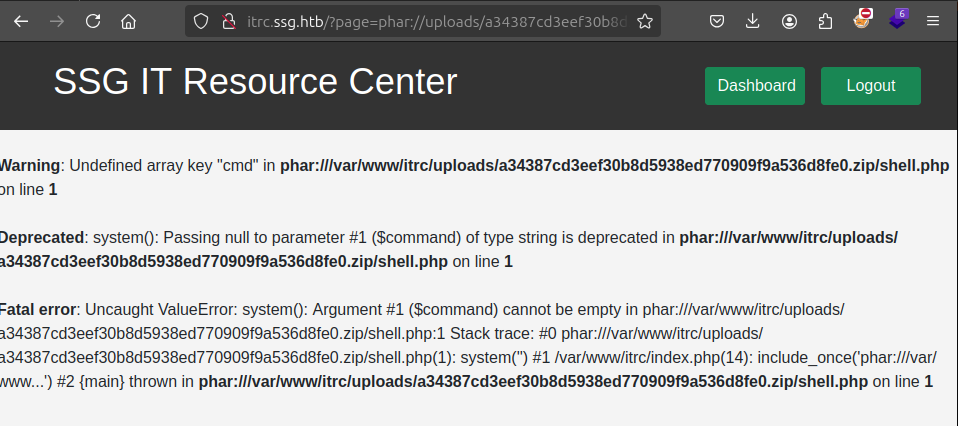Show the insecure connection padlock info

point(228,21)
